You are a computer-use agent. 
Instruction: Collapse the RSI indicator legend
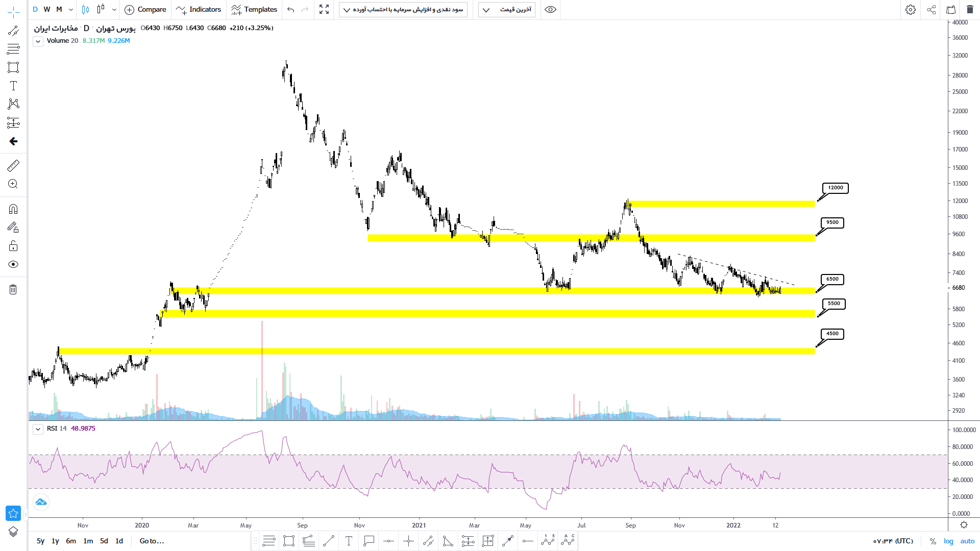point(38,429)
